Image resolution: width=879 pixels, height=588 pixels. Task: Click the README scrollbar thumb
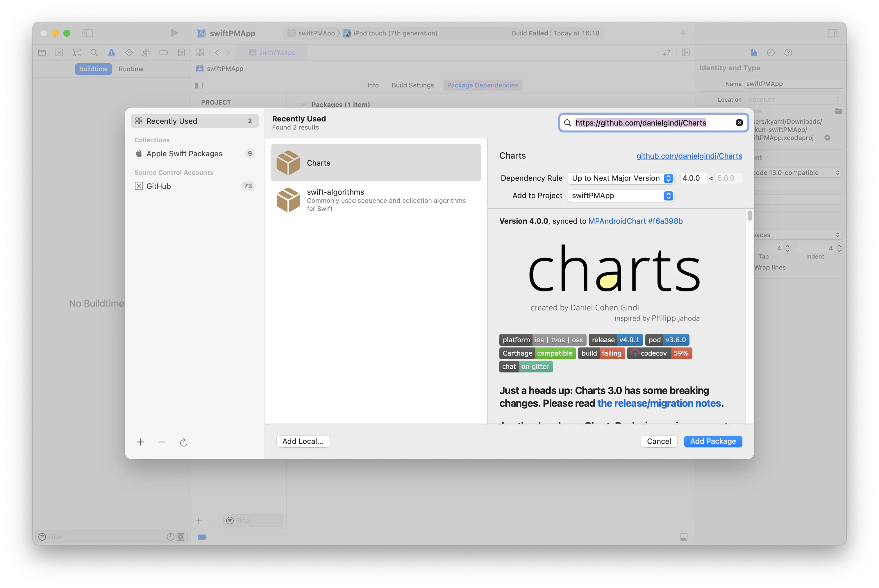click(750, 216)
